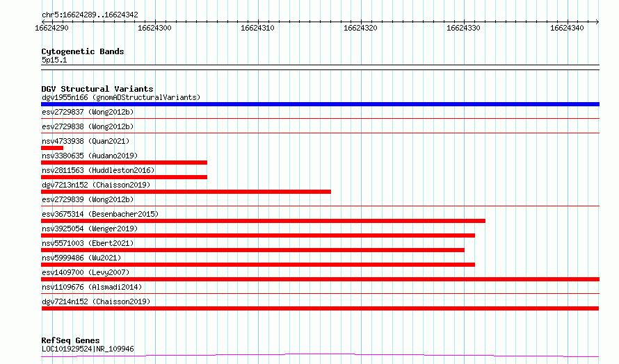619x364 pixels.
Task: Click the dgv1955n166 gnomAD blue variant bar
Action: click(x=320, y=104)
